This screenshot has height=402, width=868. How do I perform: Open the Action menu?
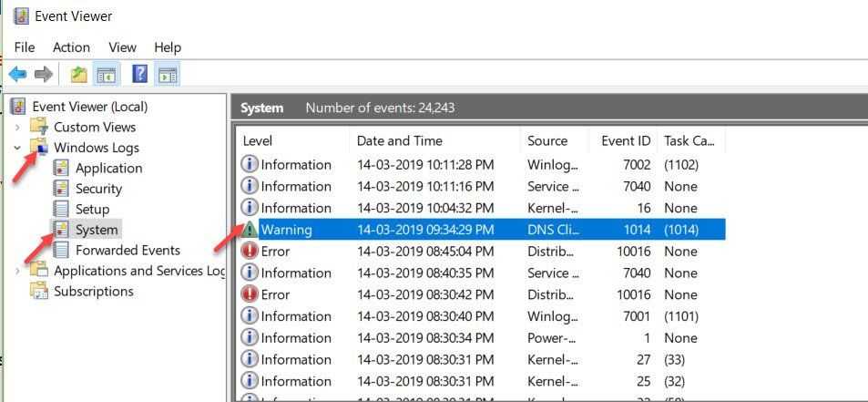[x=71, y=47]
